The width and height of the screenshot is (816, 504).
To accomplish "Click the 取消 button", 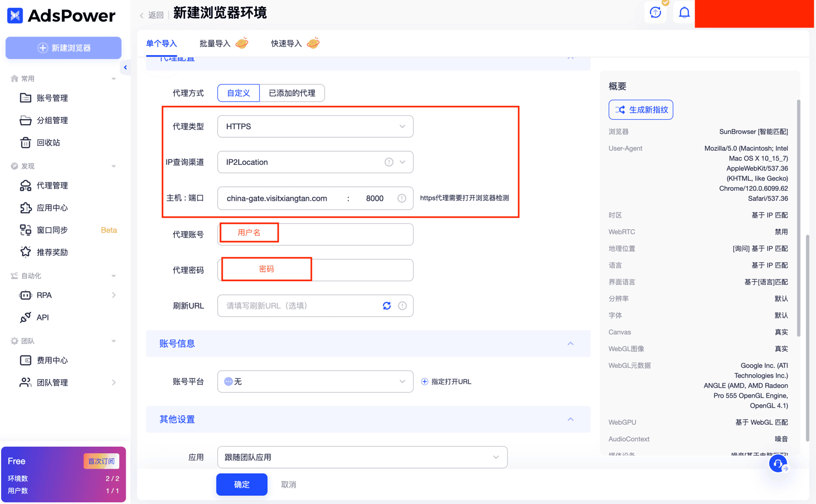I will [x=288, y=485].
